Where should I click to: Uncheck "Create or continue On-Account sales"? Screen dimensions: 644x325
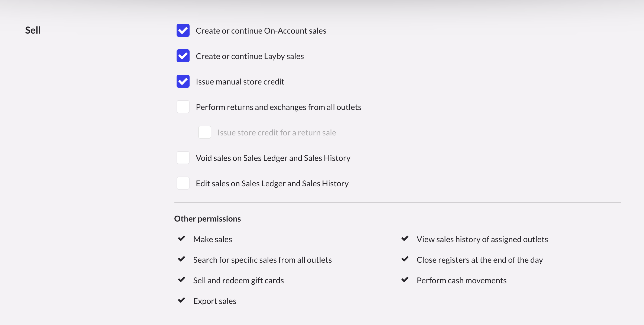coord(183,30)
